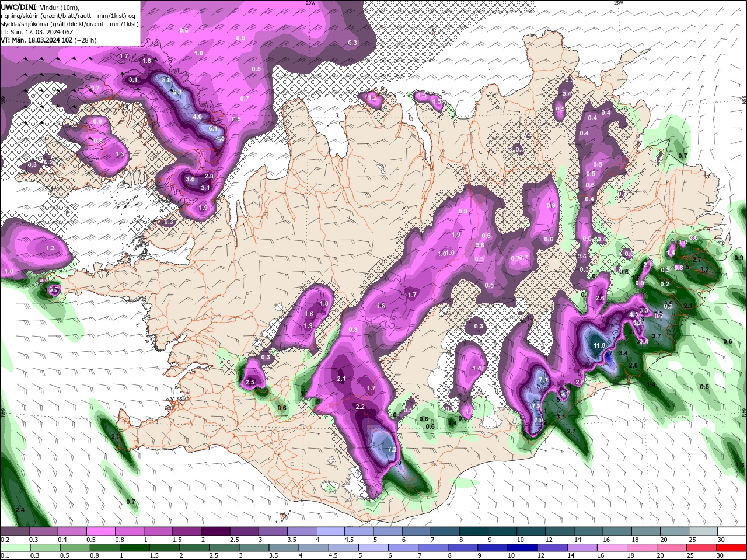Click snow legend swatch between 25 and 30

(x=704, y=532)
